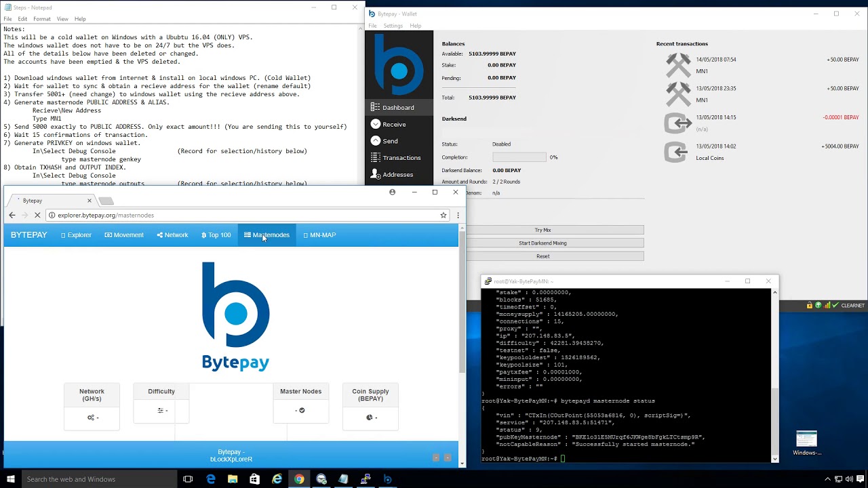Image resolution: width=868 pixels, height=488 pixels.
Task: Open Chrome three-dot menu
Action: 458,215
